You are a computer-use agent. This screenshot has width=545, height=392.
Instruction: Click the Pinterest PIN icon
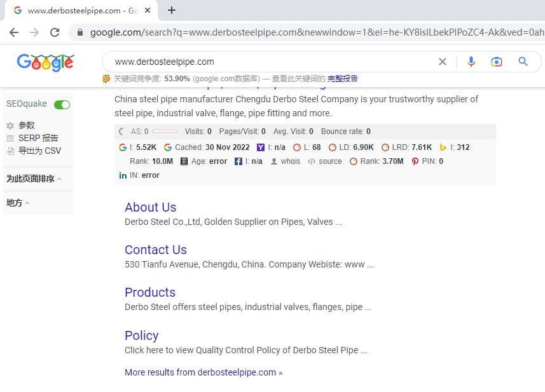tap(415, 161)
